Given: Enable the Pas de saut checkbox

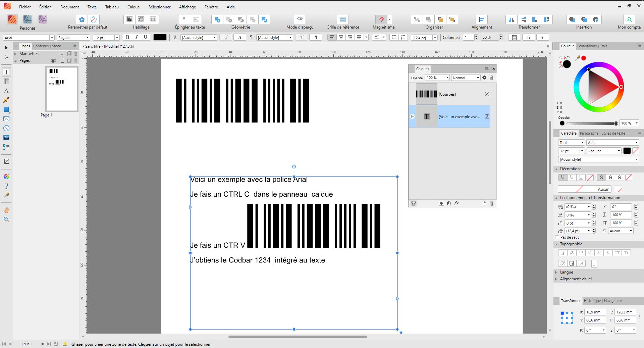Looking at the screenshot, I should (557, 237).
